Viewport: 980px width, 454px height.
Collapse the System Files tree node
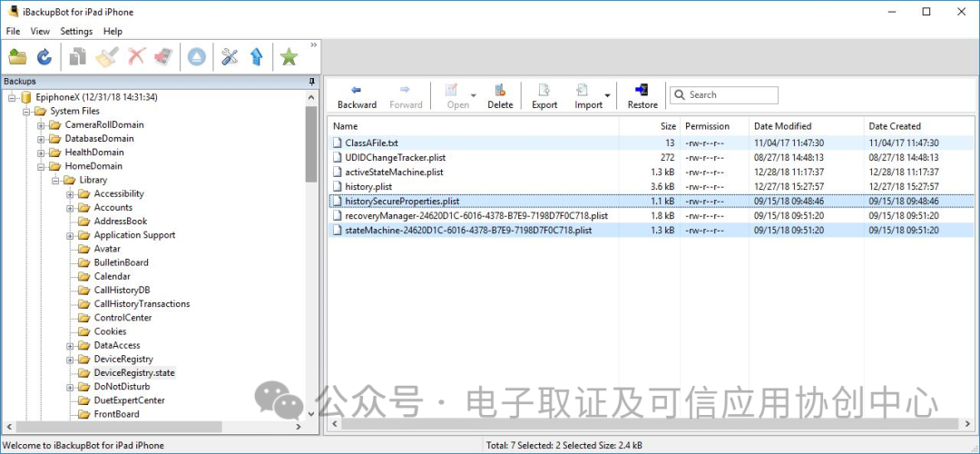click(26, 112)
